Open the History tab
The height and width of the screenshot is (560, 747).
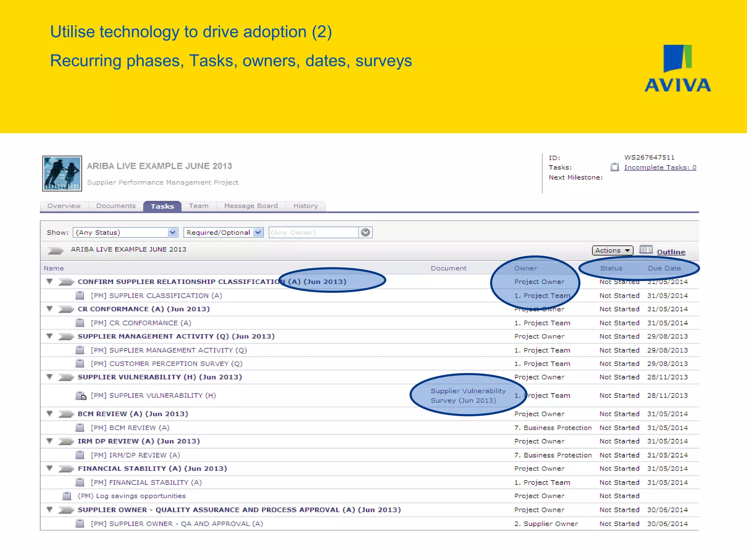click(x=306, y=206)
